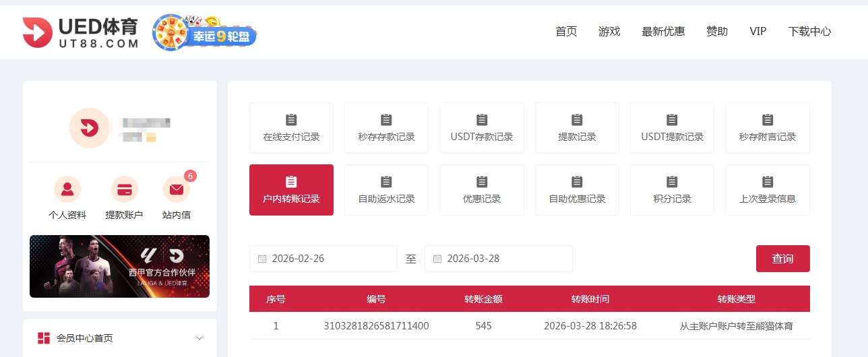Click clipboard icon above 户内转账记录
The width and height of the screenshot is (868, 357).
pyautogui.click(x=291, y=181)
